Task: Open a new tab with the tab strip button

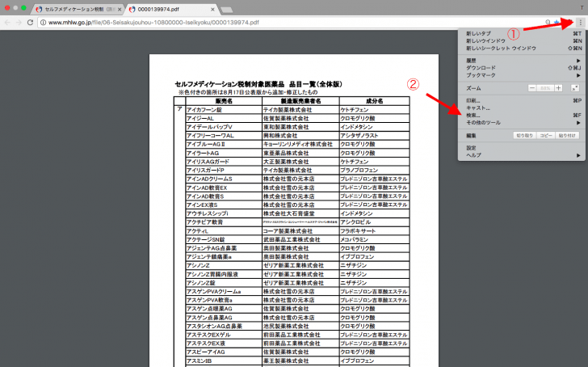Action: pyautogui.click(x=226, y=10)
